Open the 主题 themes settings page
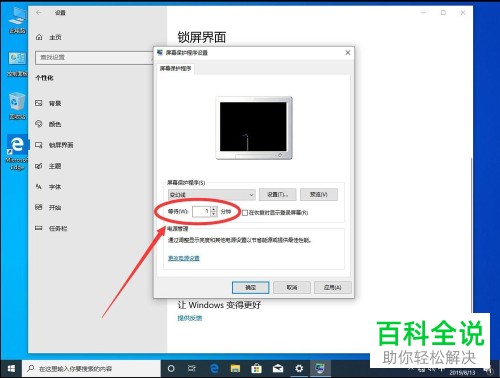 click(x=48, y=166)
